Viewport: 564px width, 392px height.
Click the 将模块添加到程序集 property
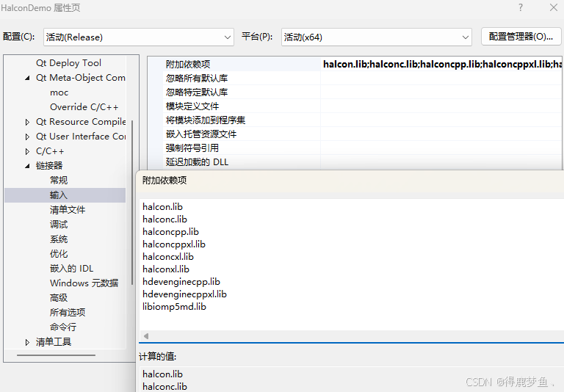[206, 120]
